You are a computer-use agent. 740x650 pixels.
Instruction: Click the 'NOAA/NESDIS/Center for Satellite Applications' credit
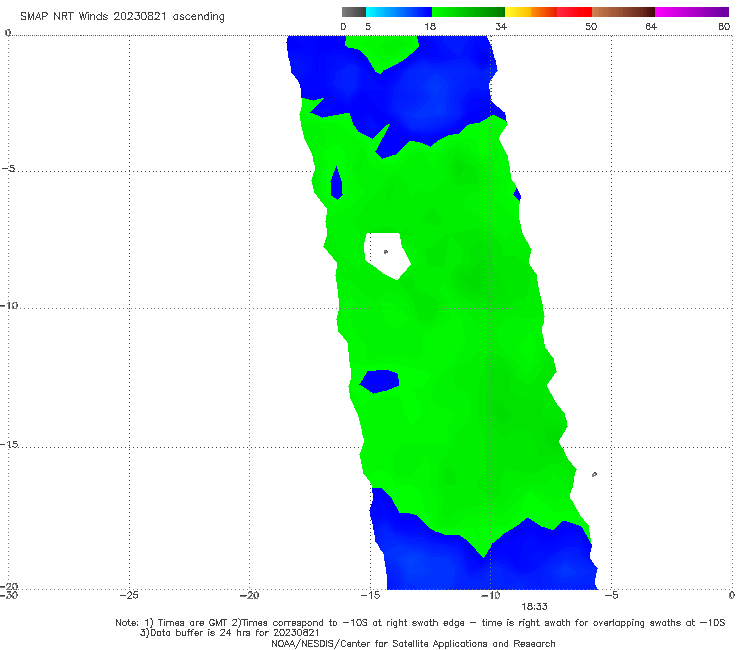[413, 644]
